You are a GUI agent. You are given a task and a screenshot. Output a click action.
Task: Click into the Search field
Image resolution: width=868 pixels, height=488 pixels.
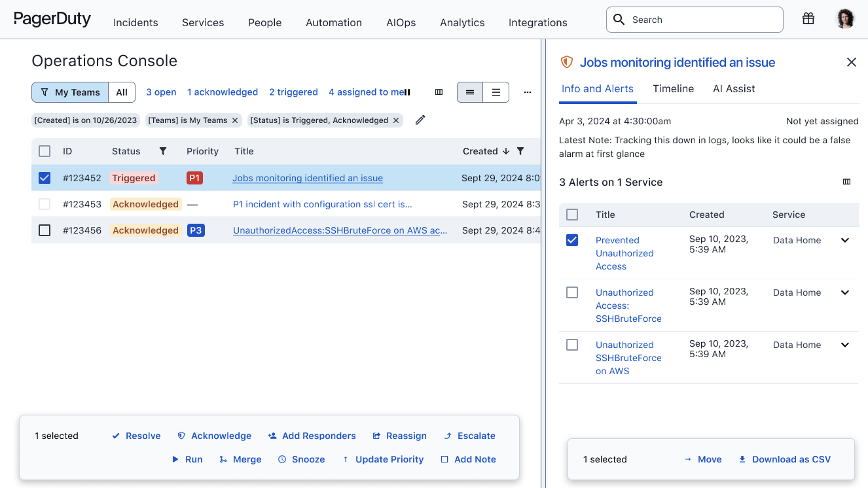(700, 20)
